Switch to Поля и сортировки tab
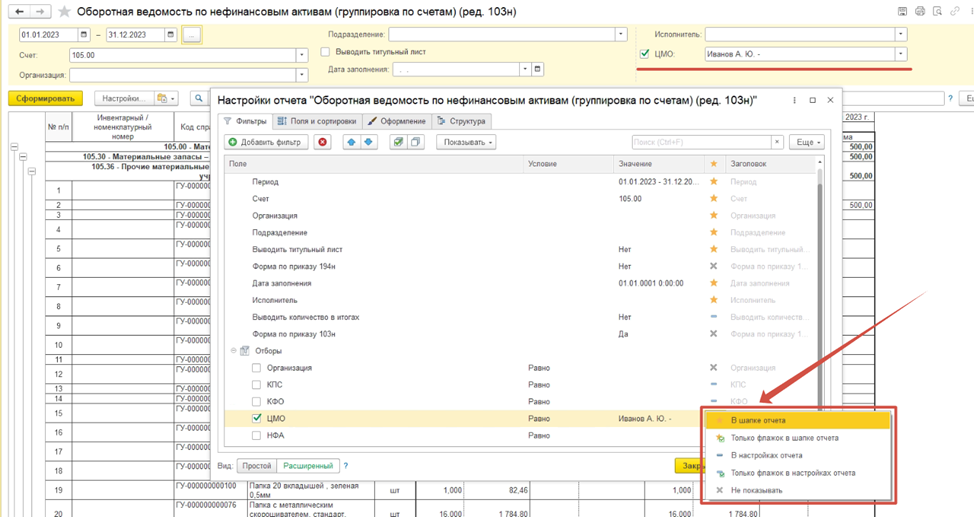The image size is (974, 517). [x=317, y=121]
